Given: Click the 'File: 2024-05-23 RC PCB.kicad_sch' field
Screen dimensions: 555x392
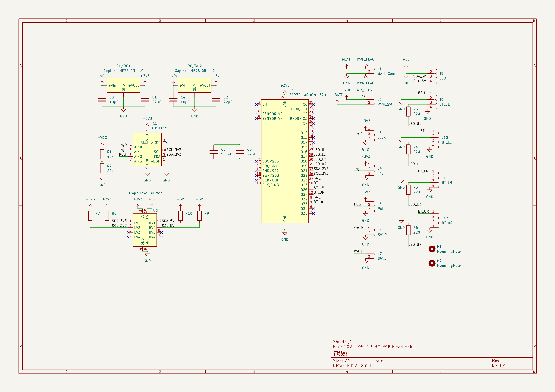Looking at the screenshot, I should click(x=372, y=347).
